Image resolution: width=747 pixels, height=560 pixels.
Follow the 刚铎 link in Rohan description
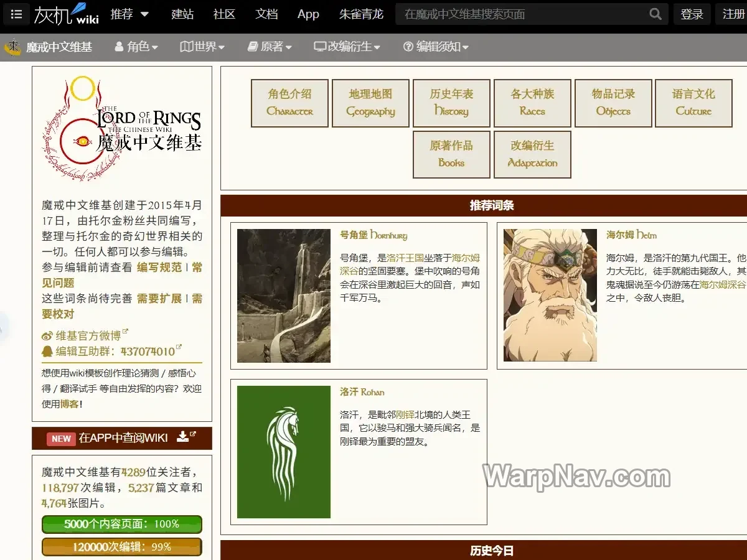405,414
